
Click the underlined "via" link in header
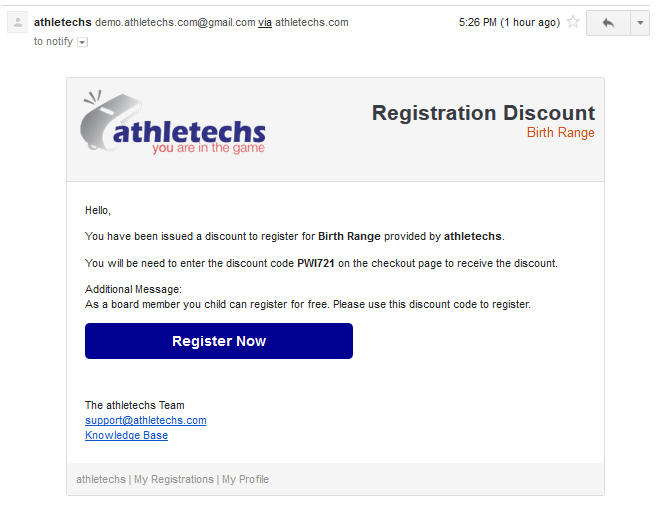(264, 22)
